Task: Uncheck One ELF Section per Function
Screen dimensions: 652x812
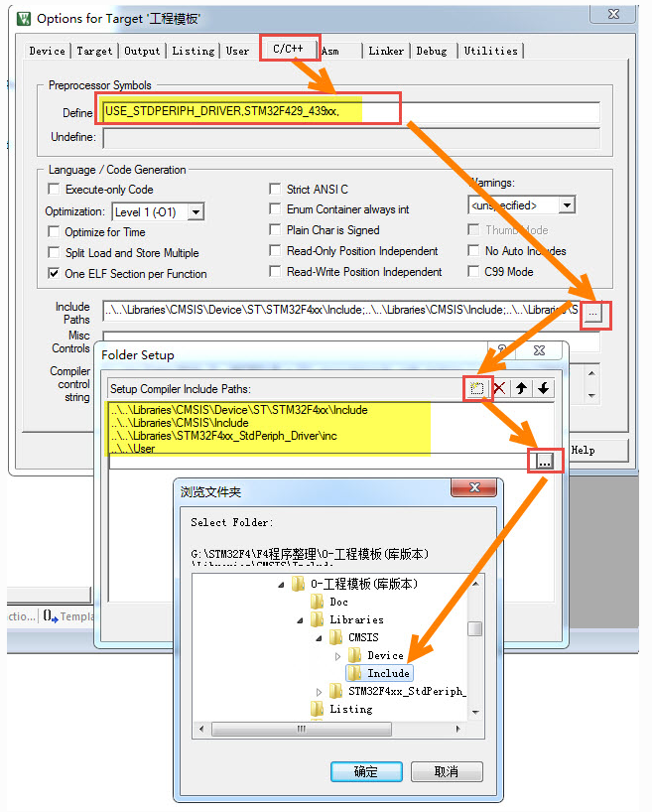Action: [x=56, y=273]
